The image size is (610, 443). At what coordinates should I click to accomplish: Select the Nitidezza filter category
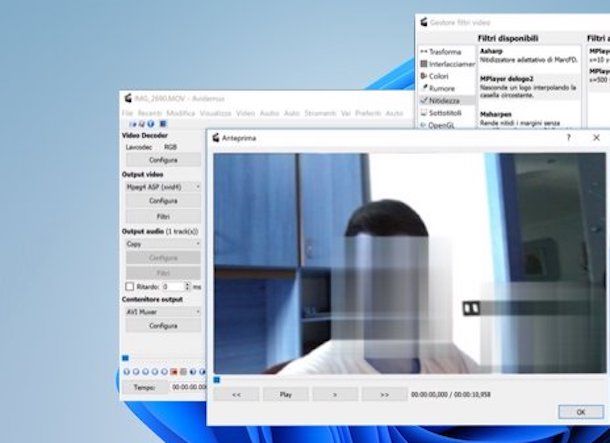point(447,100)
